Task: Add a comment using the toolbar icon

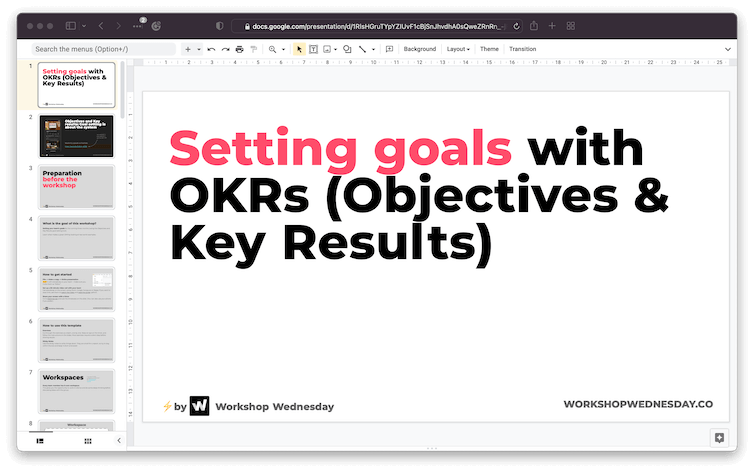Action: click(x=389, y=49)
